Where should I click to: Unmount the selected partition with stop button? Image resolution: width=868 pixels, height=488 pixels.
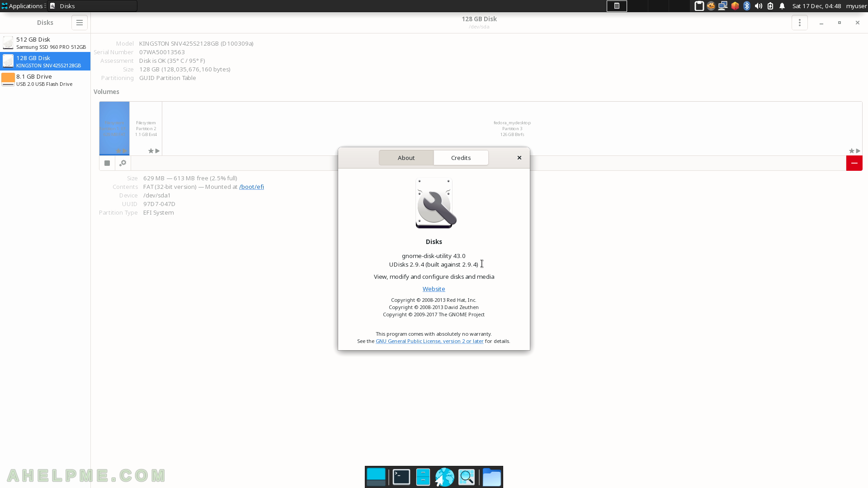(107, 163)
